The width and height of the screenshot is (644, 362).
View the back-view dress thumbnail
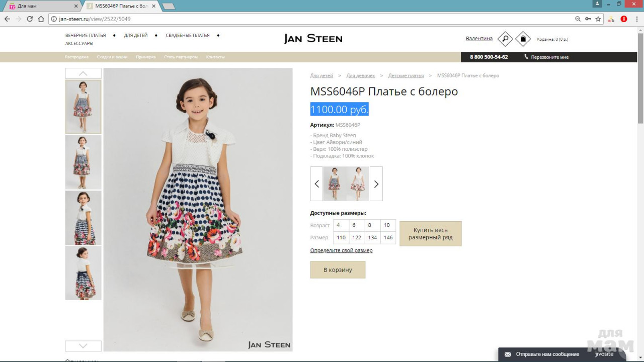click(x=83, y=273)
